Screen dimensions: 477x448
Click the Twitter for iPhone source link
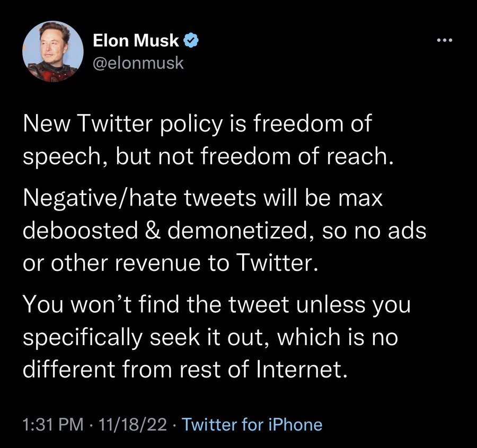[x=252, y=424]
